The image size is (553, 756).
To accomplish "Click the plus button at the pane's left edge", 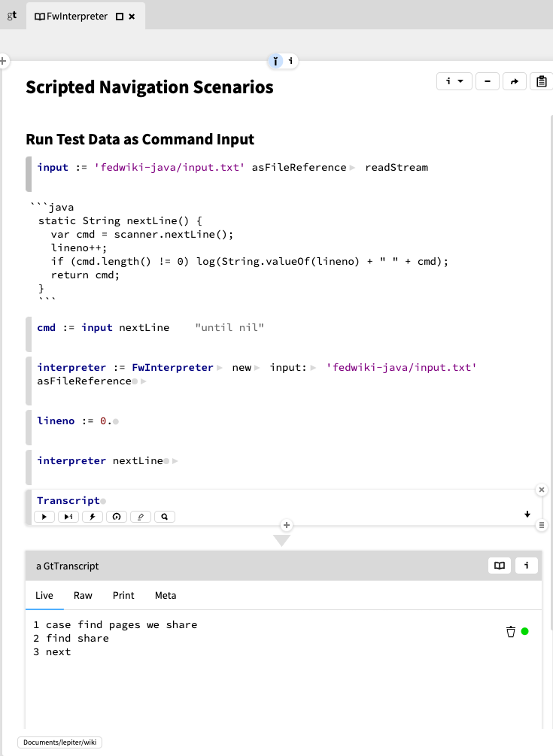I will pyautogui.click(x=3, y=61).
